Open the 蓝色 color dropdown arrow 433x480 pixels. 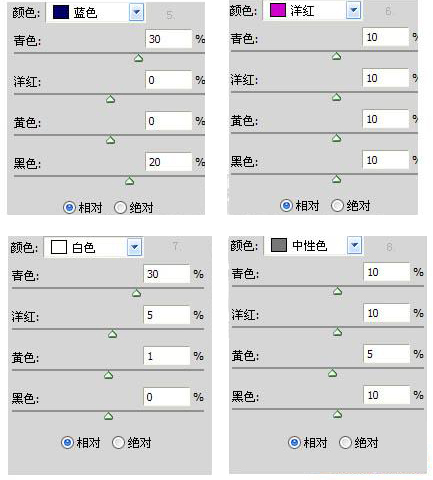tap(136, 13)
